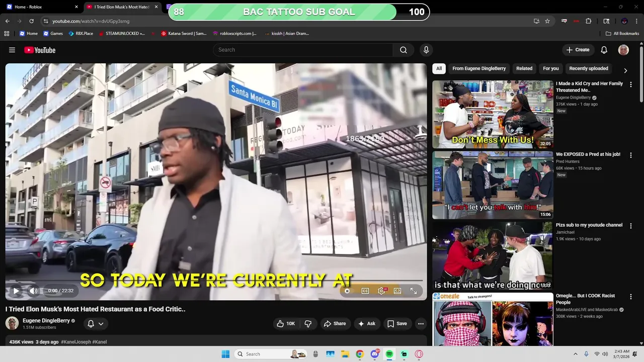The width and height of the screenshot is (644, 362).
Task: Close the Home - Roblox tab
Action: pyautogui.click(x=76, y=7)
